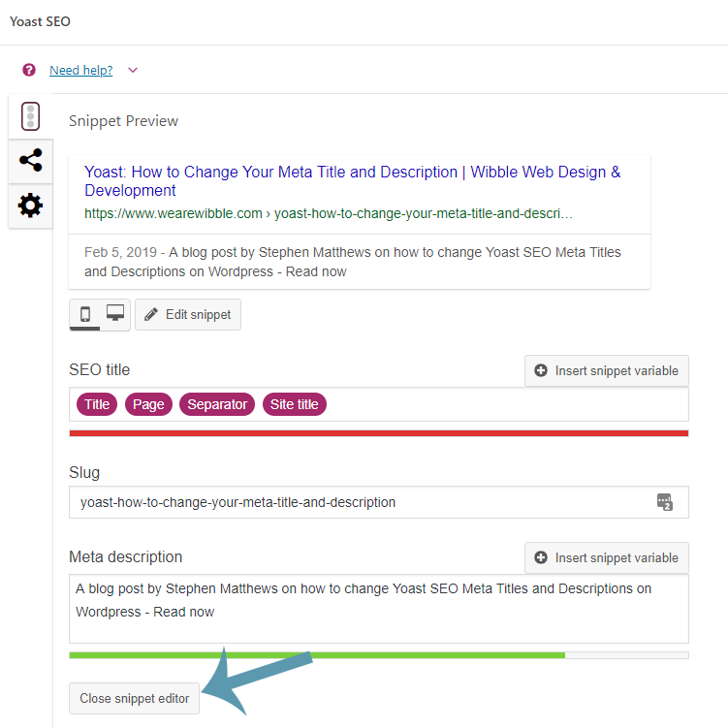728x728 pixels.
Task: Click the Edit snippet button
Action: point(188,315)
